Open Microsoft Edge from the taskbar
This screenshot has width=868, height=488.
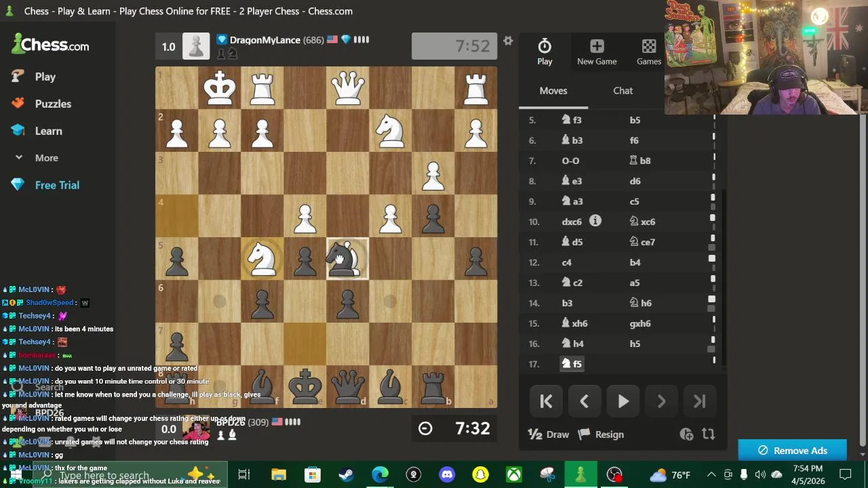click(x=380, y=474)
